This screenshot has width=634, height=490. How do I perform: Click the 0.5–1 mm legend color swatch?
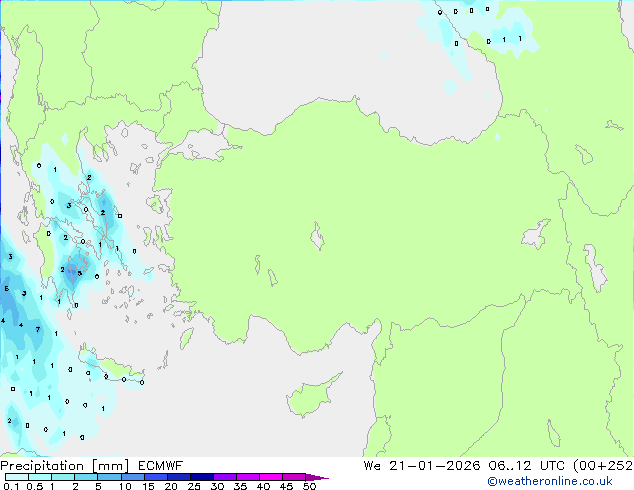click(40, 477)
